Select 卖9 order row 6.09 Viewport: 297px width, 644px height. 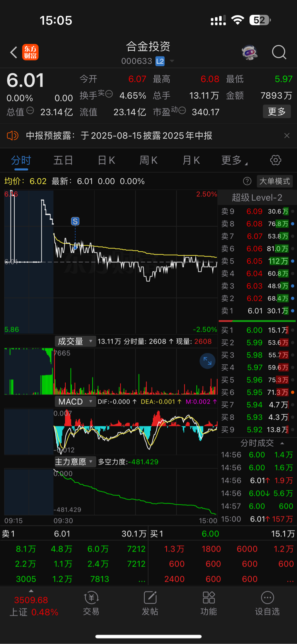[x=257, y=212]
